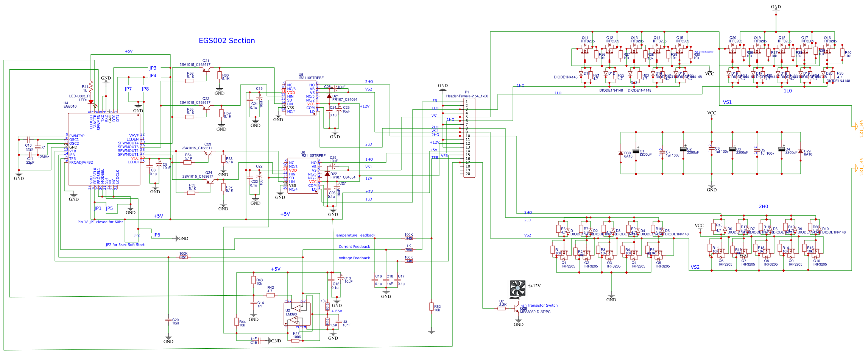This screenshot has width=868, height=354.
Task: Click the U7 2.2K resistor symbol
Action: coord(502,309)
